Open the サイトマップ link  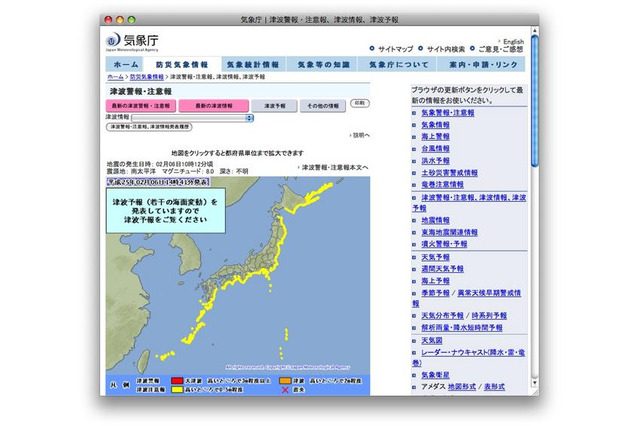[x=395, y=49]
